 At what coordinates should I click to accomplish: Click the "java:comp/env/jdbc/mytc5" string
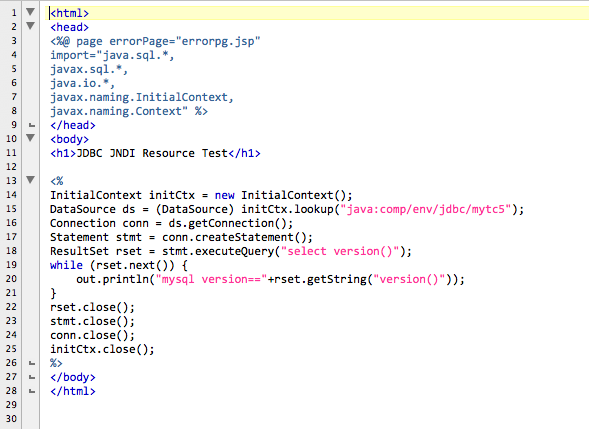(426, 209)
